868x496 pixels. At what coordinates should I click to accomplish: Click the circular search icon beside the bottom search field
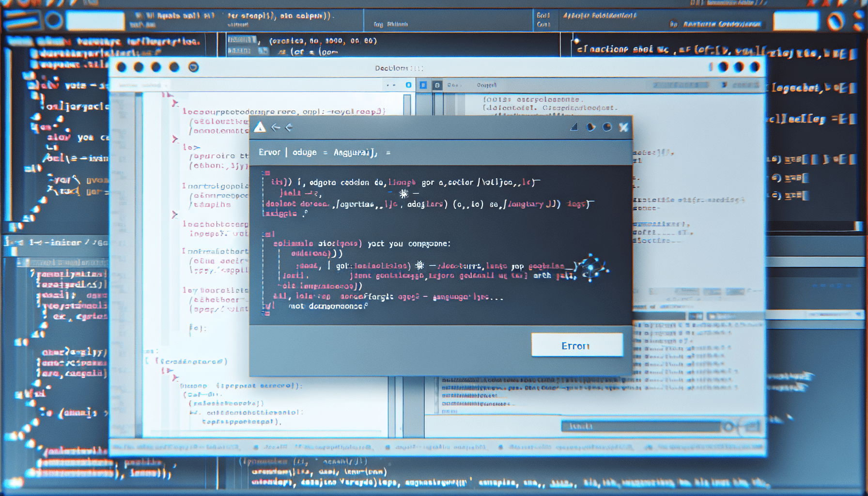click(728, 426)
